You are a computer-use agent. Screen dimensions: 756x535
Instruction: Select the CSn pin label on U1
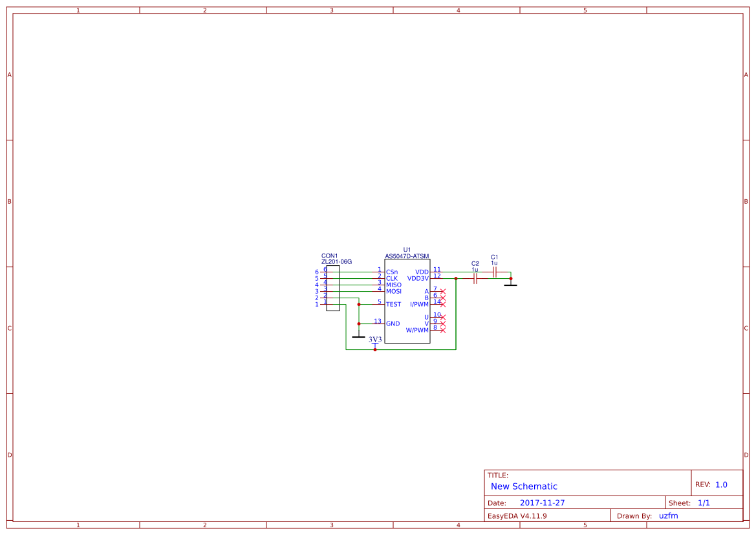[392, 272]
